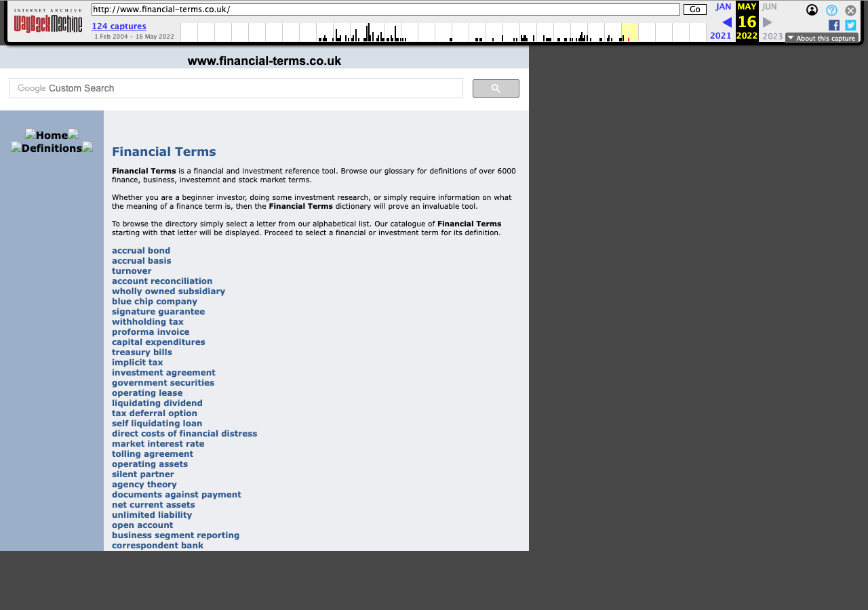This screenshot has width=868, height=610.
Task: Click inside the Google Custom Search field
Action: 236,88
